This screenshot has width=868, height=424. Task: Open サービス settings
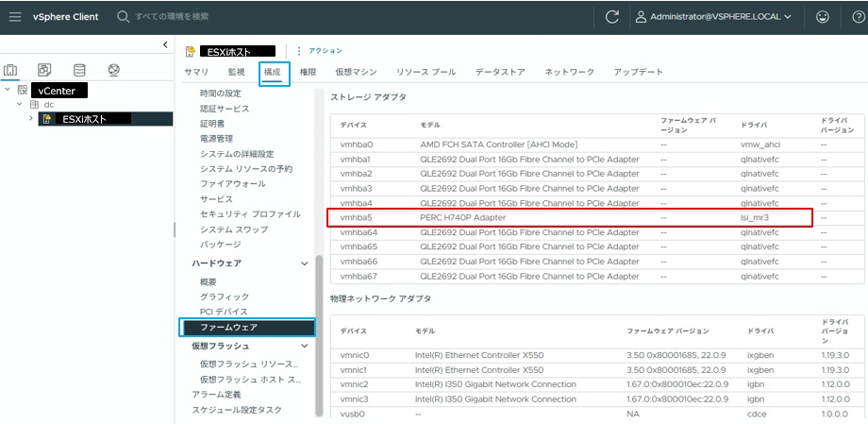[x=216, y=199]
